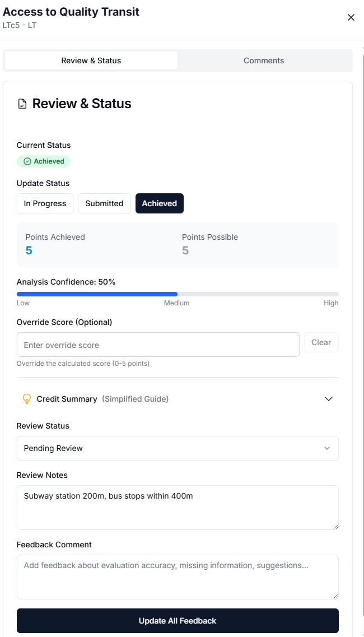
Task: Click the checkmark icon in Achieved badge
Action: coord(27,161)
